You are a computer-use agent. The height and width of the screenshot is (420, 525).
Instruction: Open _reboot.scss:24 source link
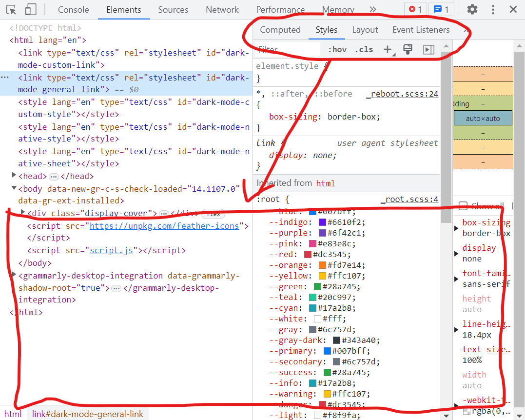click(x=402, y=94)
